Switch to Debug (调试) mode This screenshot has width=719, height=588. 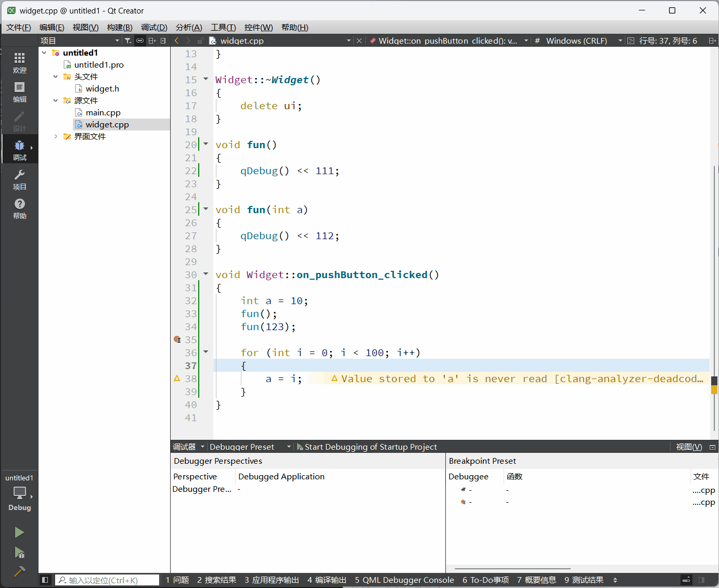pyautogui.click(x=19, y=150)
